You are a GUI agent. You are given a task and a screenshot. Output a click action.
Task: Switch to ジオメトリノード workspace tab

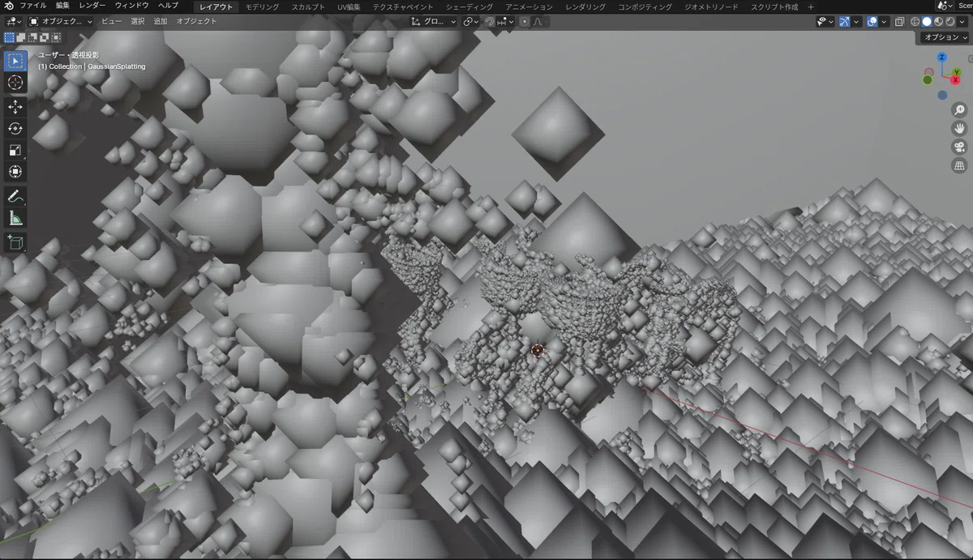click(711, 6)
